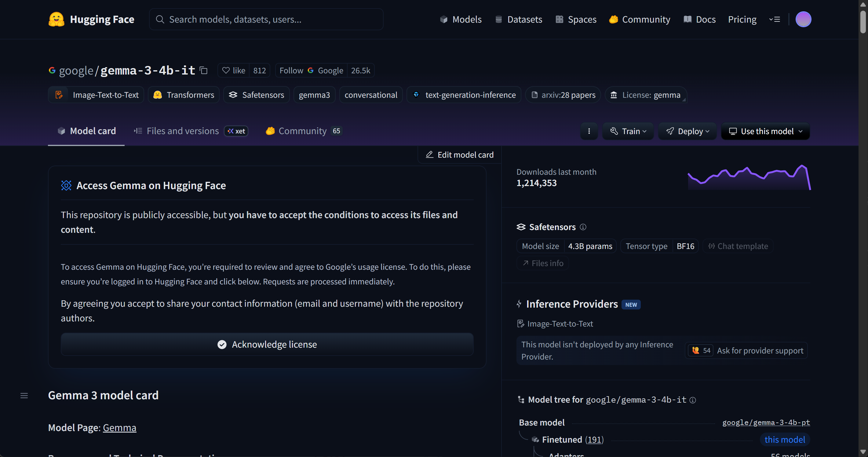Viewport: 868px width, 457px height.
Task: Toggle the table of contents hamburger icon
Action: coord(24,396)
